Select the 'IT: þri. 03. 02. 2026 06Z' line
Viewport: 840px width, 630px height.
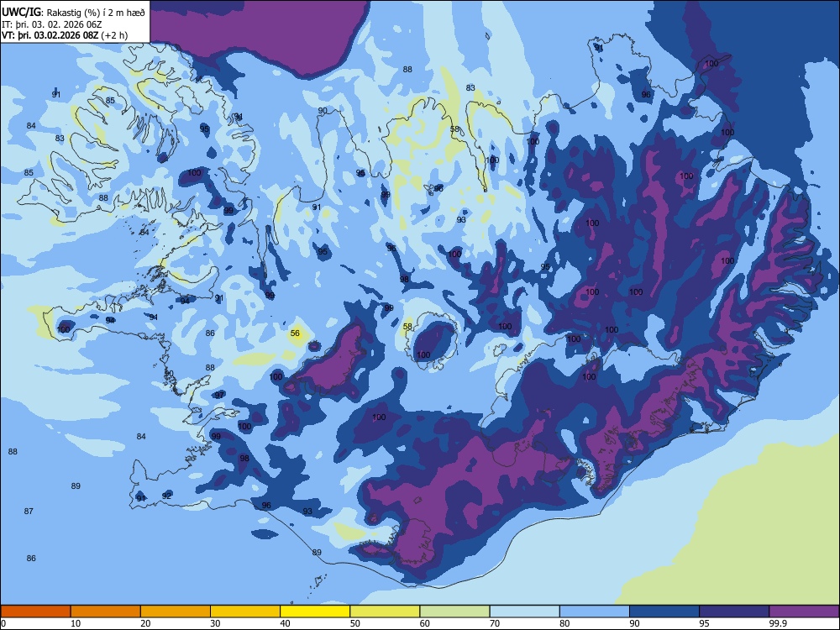click(x=51, y=24)
